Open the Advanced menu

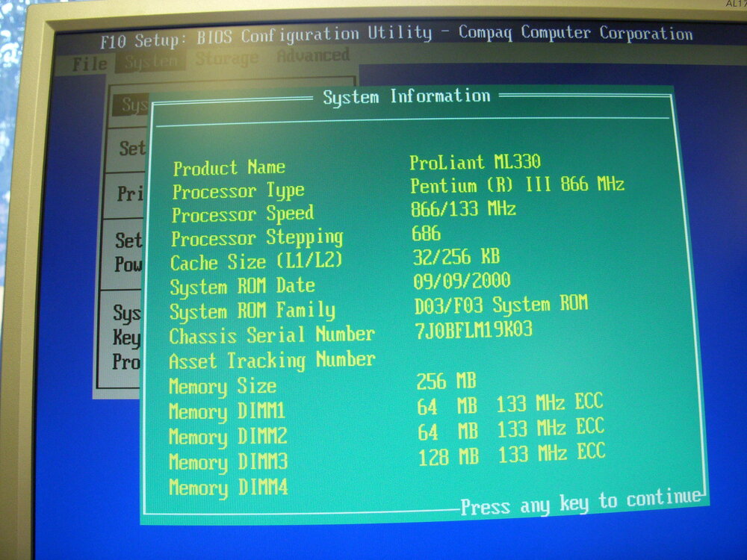click(x=313, y=55)
